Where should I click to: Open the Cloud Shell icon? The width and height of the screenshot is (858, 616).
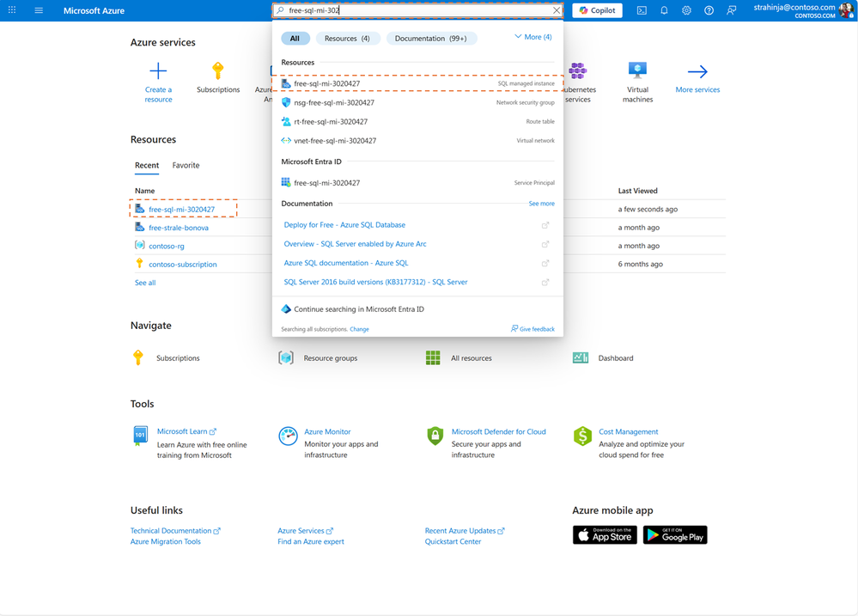click(x=642, y=10)
